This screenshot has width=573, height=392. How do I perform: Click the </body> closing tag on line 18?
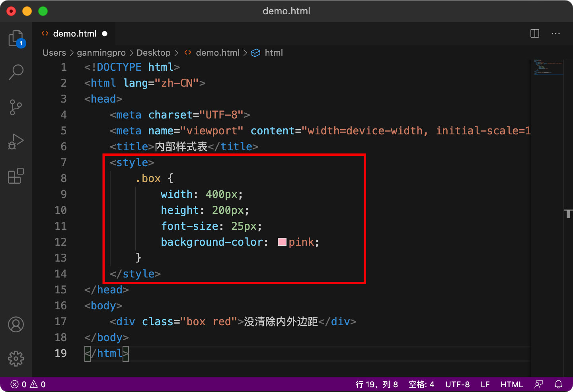coord(107,338)
